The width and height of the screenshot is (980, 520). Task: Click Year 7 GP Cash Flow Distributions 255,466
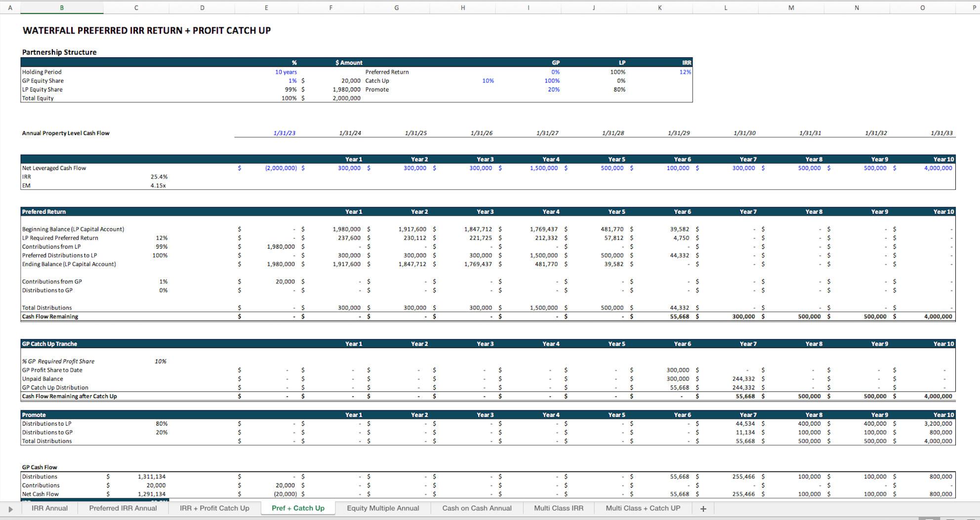[743, 477]
